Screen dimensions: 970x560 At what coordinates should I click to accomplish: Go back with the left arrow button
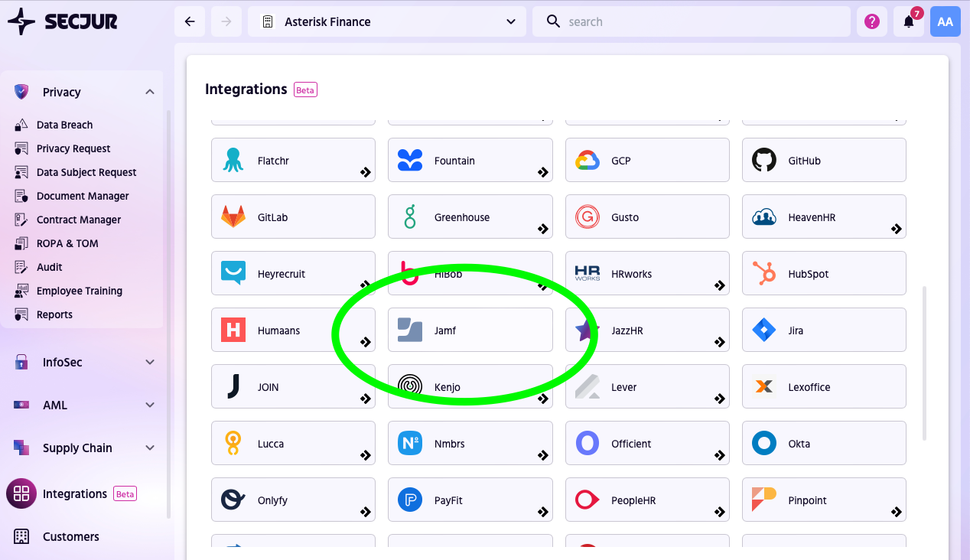point(190,21)
